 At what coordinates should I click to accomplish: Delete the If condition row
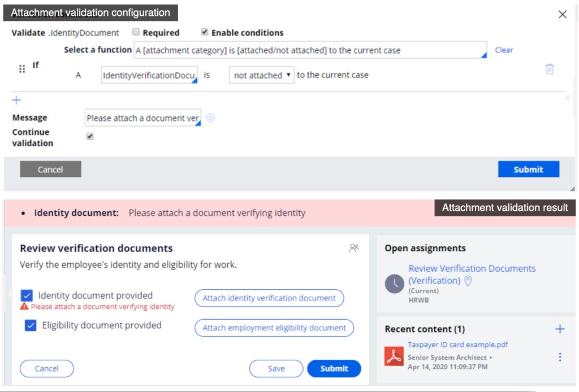(549, 68)
